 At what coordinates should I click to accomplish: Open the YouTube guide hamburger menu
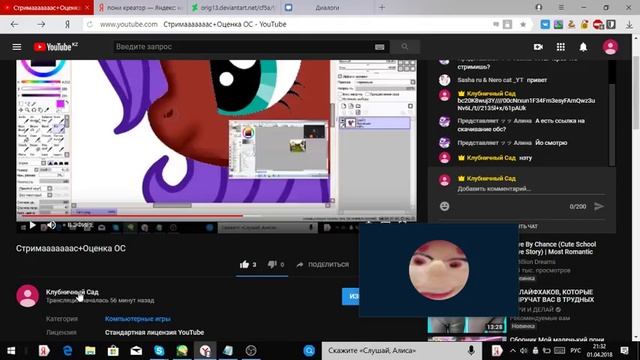coord(17,47)
